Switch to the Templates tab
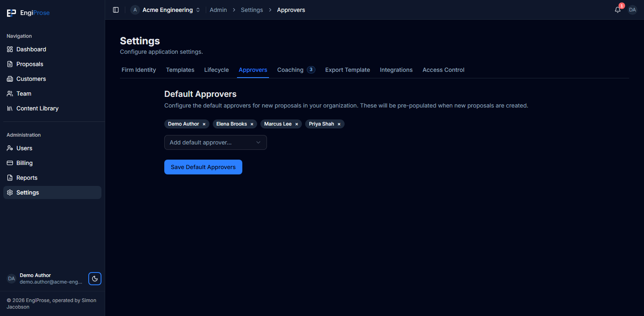The height and width of the screenshot is (316, 644). pyautogui.click(x=180, y=70)
